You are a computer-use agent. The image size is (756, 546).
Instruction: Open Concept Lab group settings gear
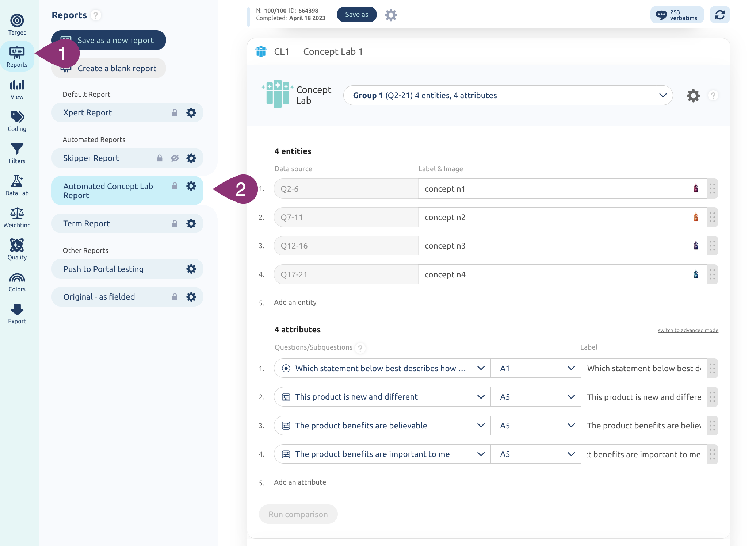(693, 96)
